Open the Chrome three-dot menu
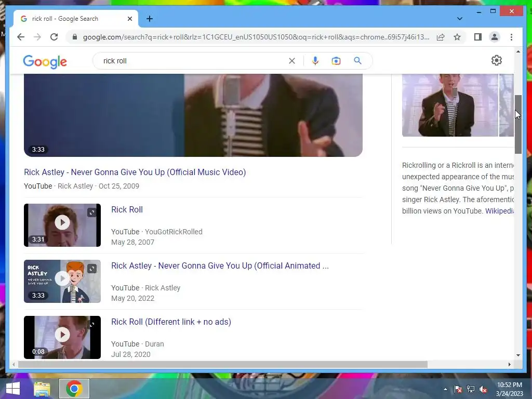 click(511, 37)
